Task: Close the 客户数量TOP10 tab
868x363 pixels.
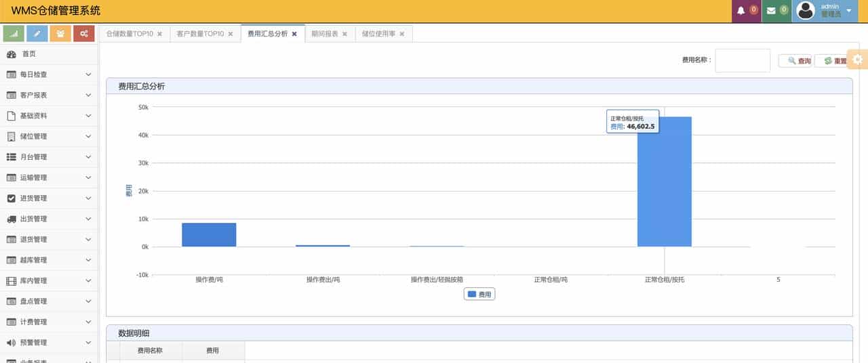Action: coord(231,34)
